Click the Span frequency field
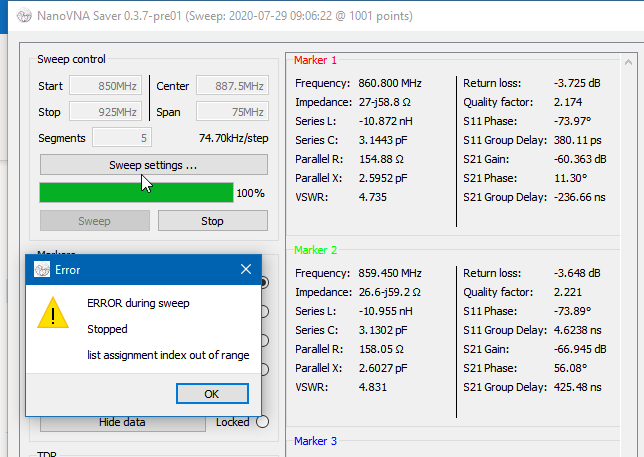644x457 pixels. 232,112
